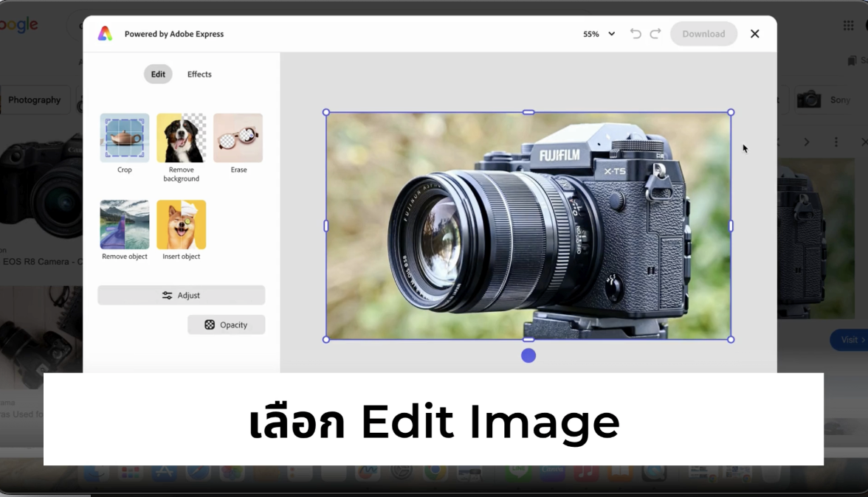Click the Fujifilm camera image on canvas
This screenshot has width=868, height=497.
(x=528, y=226)
